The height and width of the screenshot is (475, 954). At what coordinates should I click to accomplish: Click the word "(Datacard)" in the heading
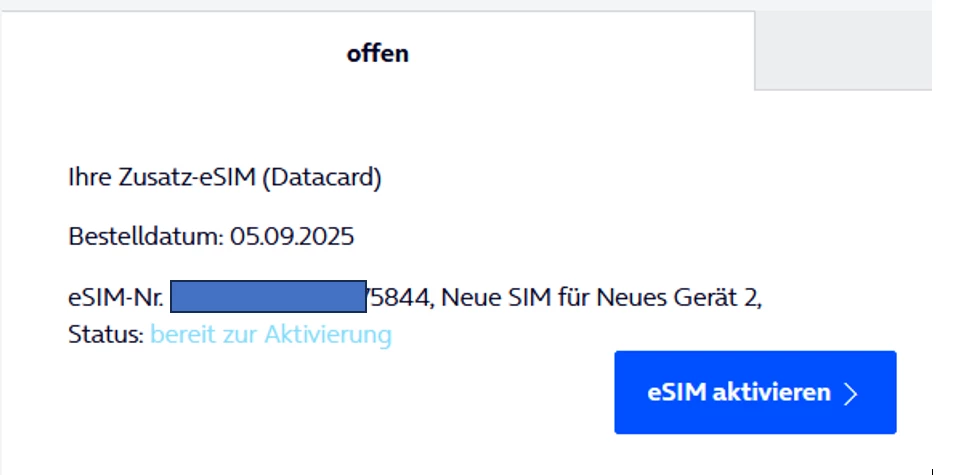[x=330, y=179]
